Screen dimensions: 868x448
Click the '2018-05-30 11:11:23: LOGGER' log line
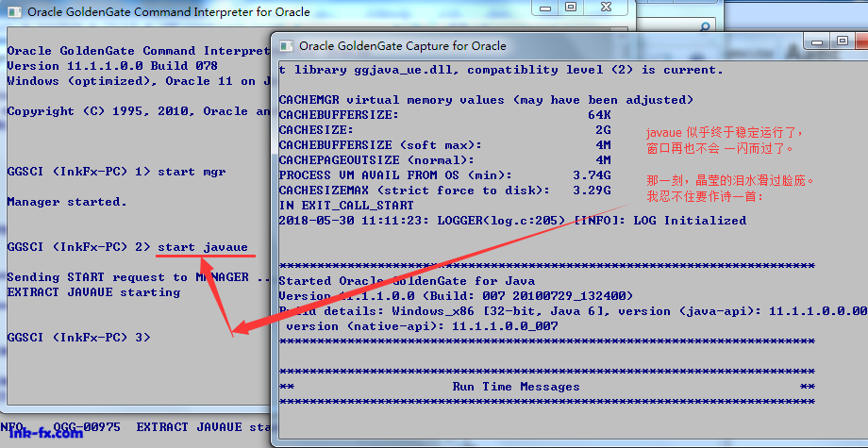(x=512, y=221)
